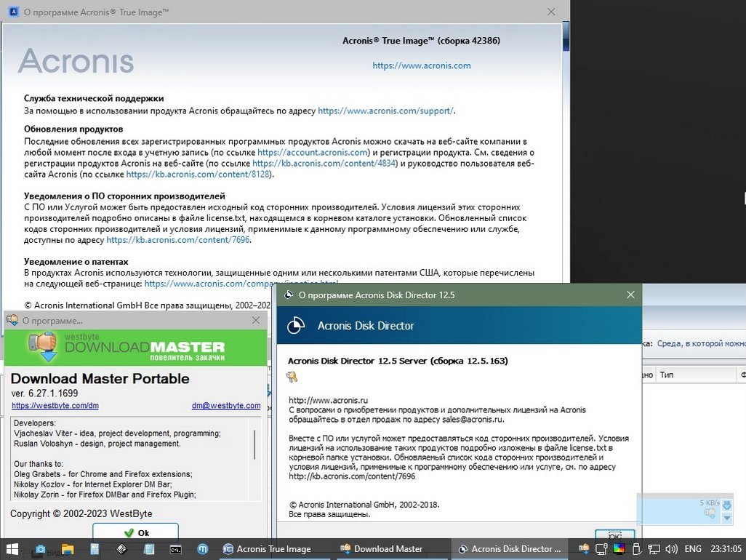Viewport: 746px width, 560px height.
Task: Open the https://www.acronis.com link
Action: click(x=421, y=65)
